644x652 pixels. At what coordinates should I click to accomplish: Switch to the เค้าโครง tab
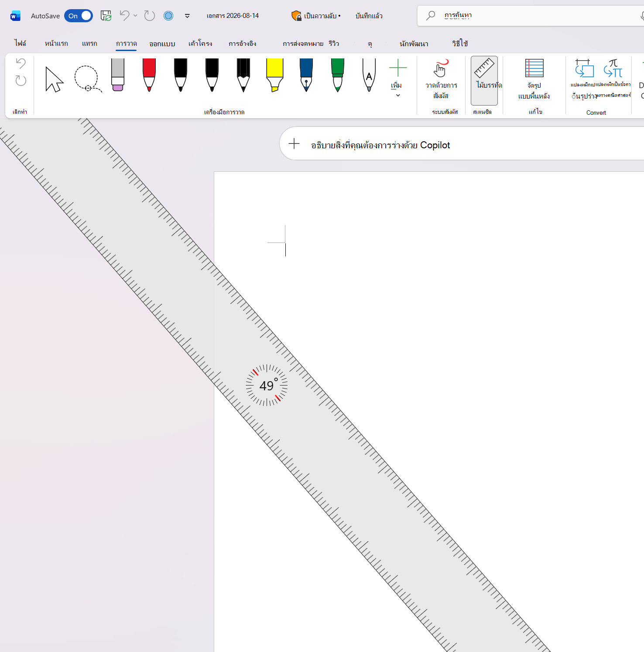pos(200,43)
